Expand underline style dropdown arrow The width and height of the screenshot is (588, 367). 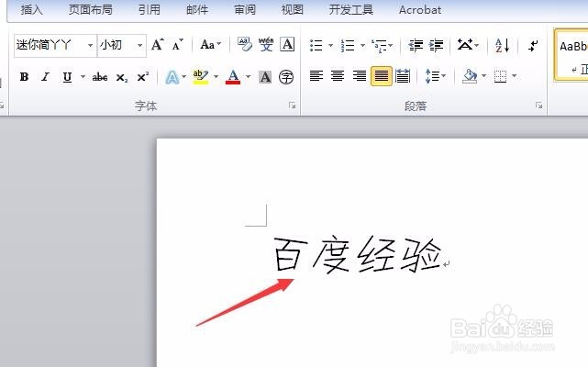(83, 77)
